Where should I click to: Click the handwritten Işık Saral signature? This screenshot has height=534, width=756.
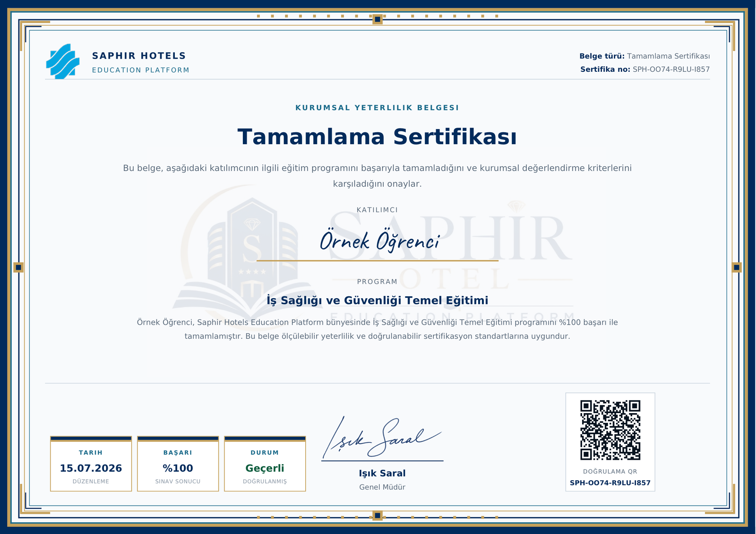(382, 437)
